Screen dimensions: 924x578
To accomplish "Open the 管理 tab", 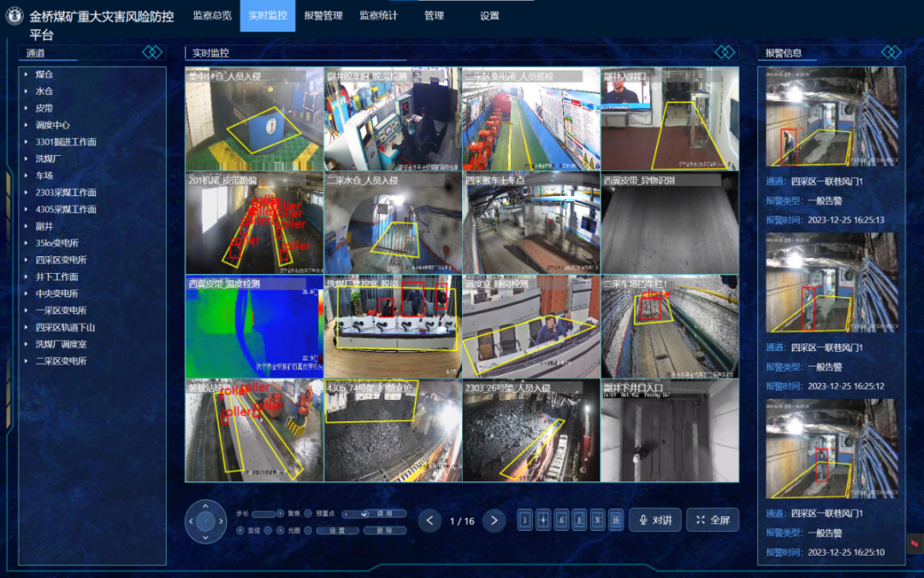I will tap(434, 15).
